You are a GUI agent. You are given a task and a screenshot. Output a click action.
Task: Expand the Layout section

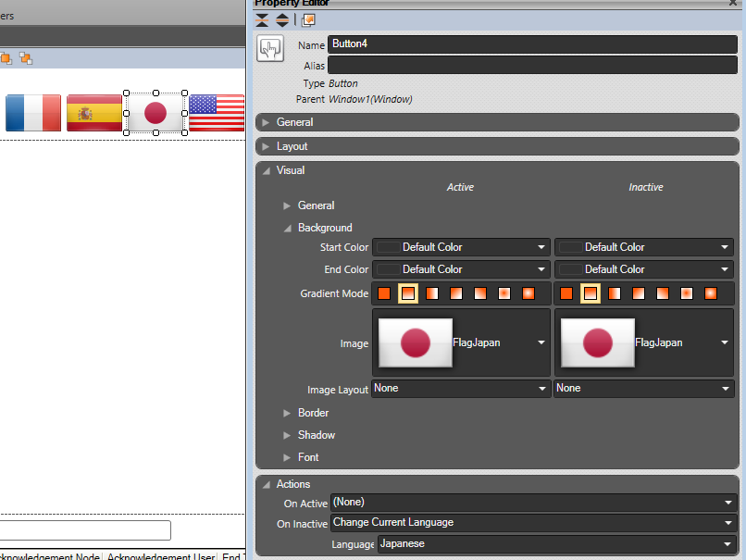[267, 146]
